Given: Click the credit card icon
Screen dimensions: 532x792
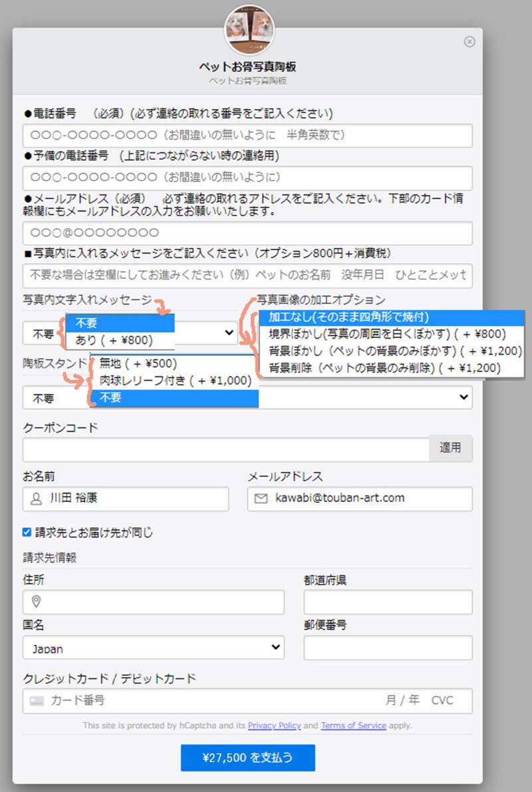Looking at the screenshot, I should (37, 701).
